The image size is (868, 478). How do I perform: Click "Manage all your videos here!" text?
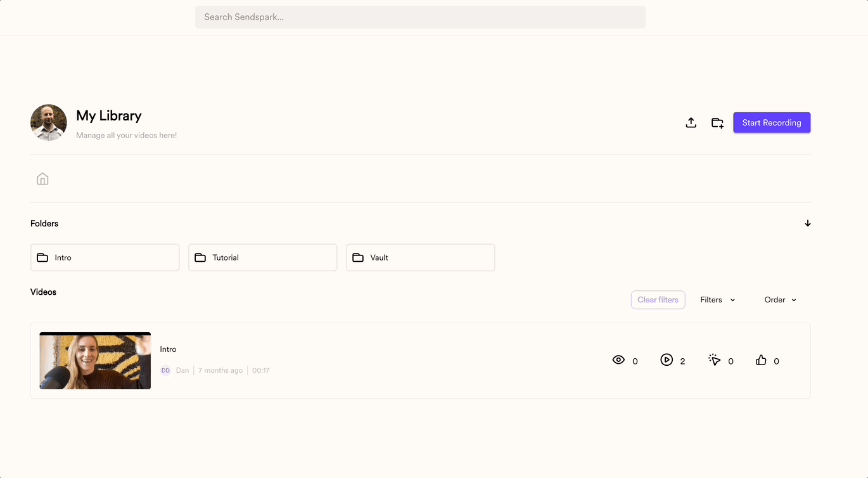pos(126,135)
